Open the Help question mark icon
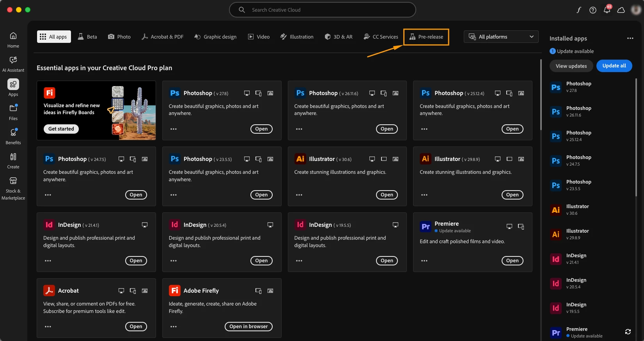 (x=593, y=10)
